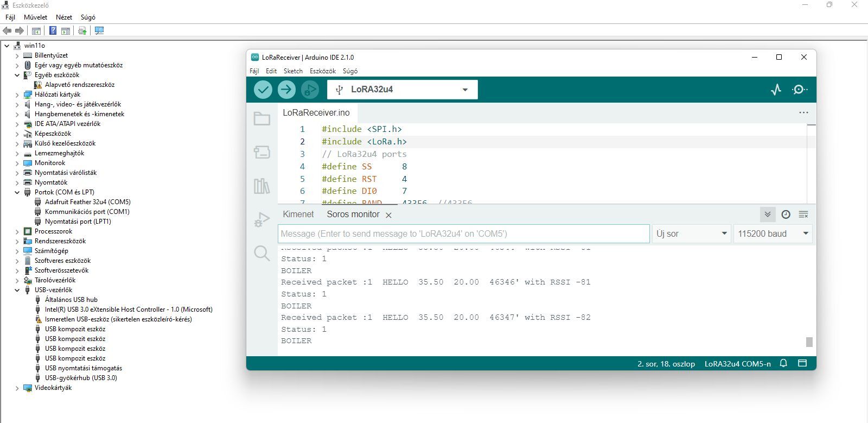Expand the Videokártyák category
The width and height of the screenshot is (868, 423).
click(17, 388)
